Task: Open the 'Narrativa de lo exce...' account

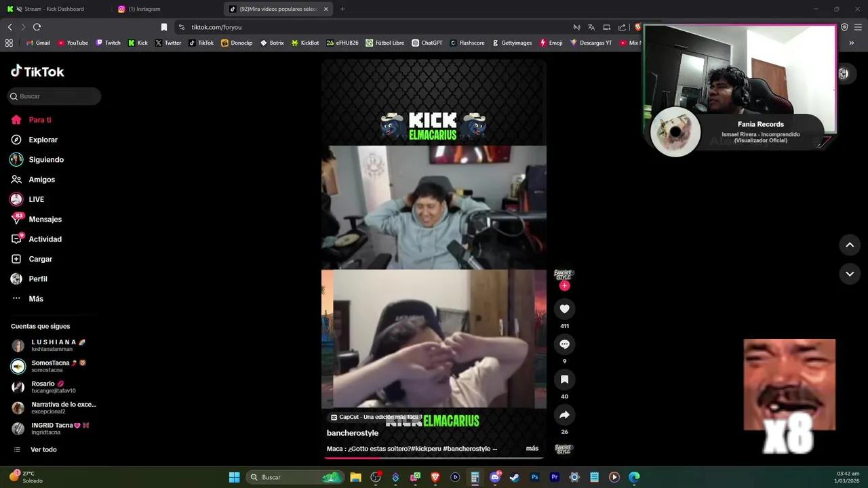Action: tap(54, 407)
